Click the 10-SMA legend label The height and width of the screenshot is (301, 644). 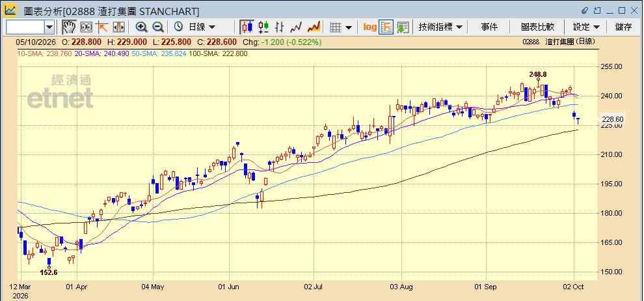[45, 53]
